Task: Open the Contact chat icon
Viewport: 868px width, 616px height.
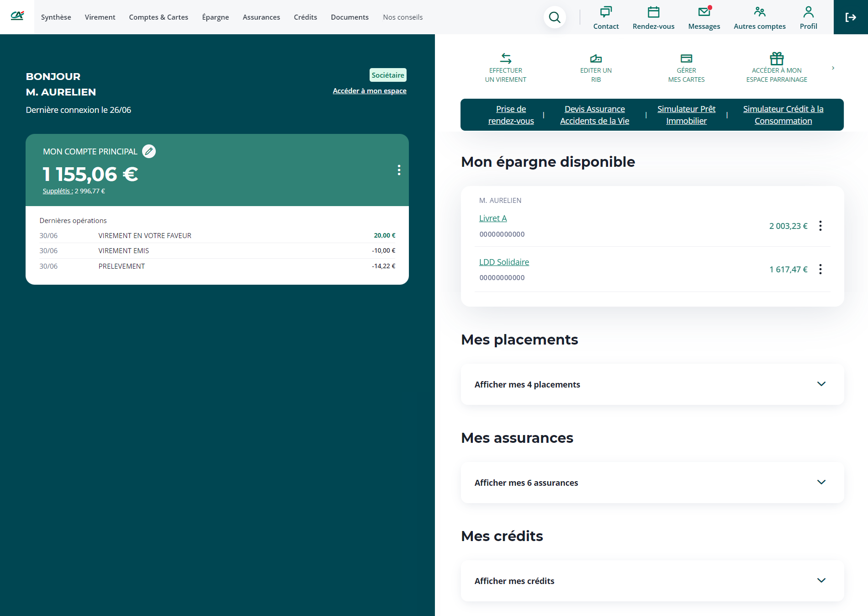Action: (606, 12)
